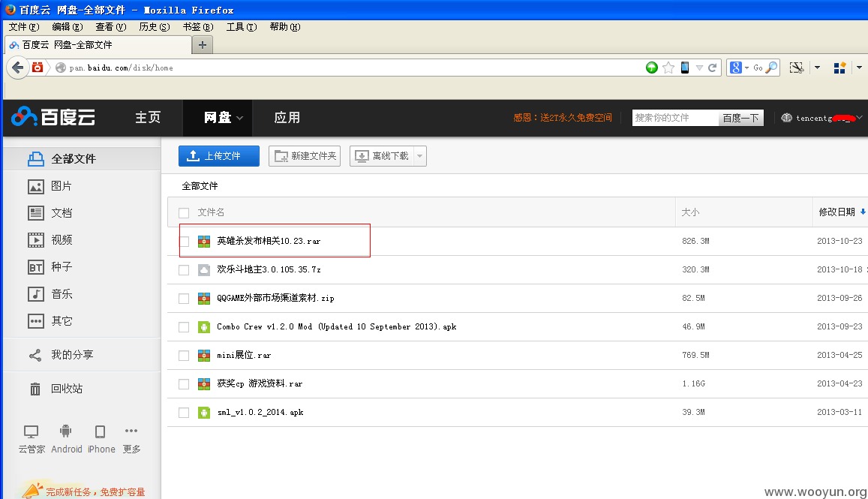The image size is (868, 499).
Task: Open the 历史 menu
Action: (155, 26)
